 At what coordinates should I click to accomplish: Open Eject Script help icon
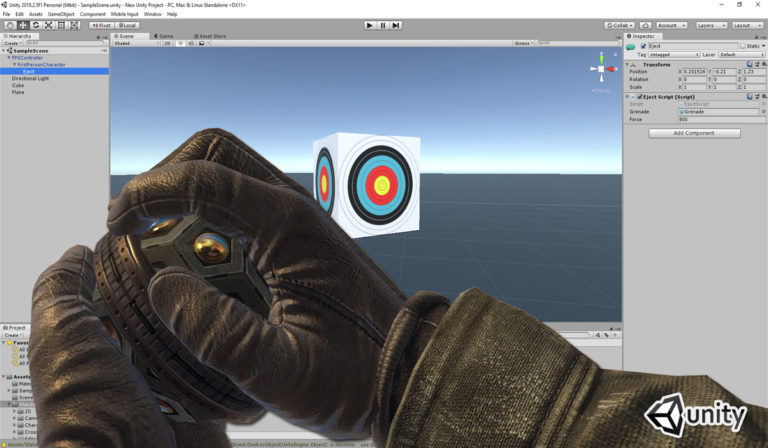pyautogui.click(x=749, y=96)
